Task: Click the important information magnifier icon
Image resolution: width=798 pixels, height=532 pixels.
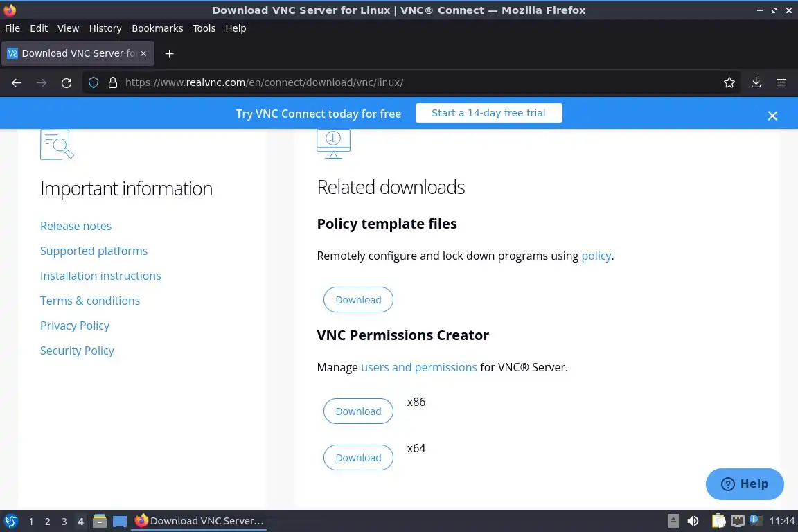Action: tap(57, 145)
